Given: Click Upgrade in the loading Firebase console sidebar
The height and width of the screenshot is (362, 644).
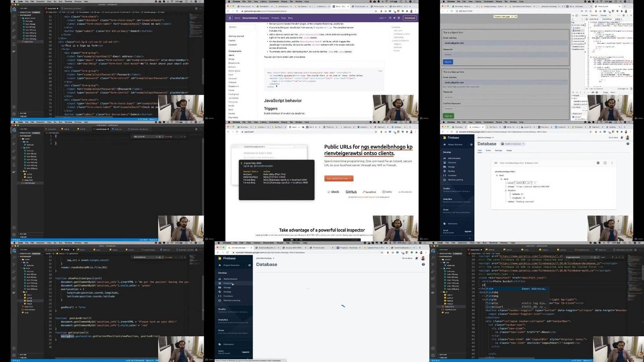Looking at the screenshot, I should (x=246, y=352).
